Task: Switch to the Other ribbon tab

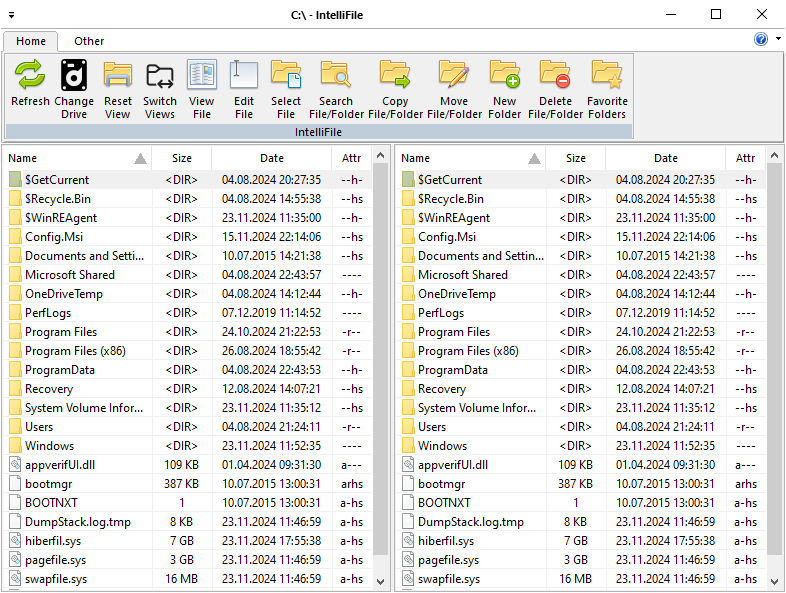Action: point(89,41)
